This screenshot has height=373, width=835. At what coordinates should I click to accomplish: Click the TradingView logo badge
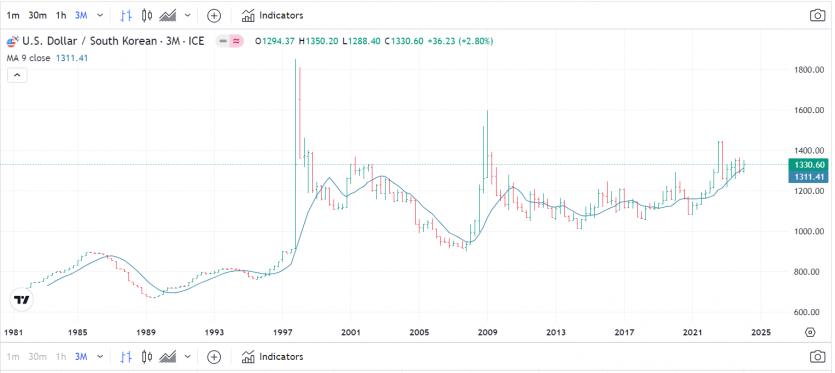pos(22,300)
